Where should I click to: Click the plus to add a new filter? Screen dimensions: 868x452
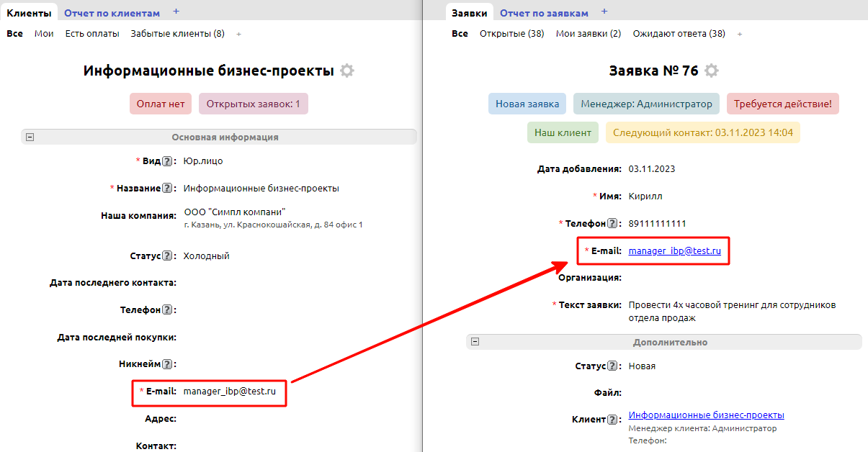(x=238, y=33)
